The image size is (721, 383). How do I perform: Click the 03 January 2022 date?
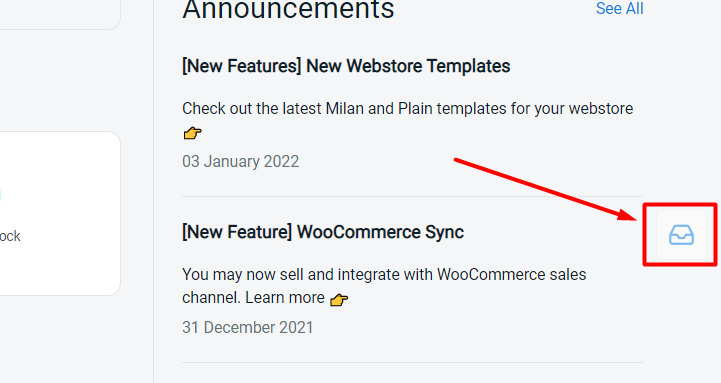click(240, 162)
